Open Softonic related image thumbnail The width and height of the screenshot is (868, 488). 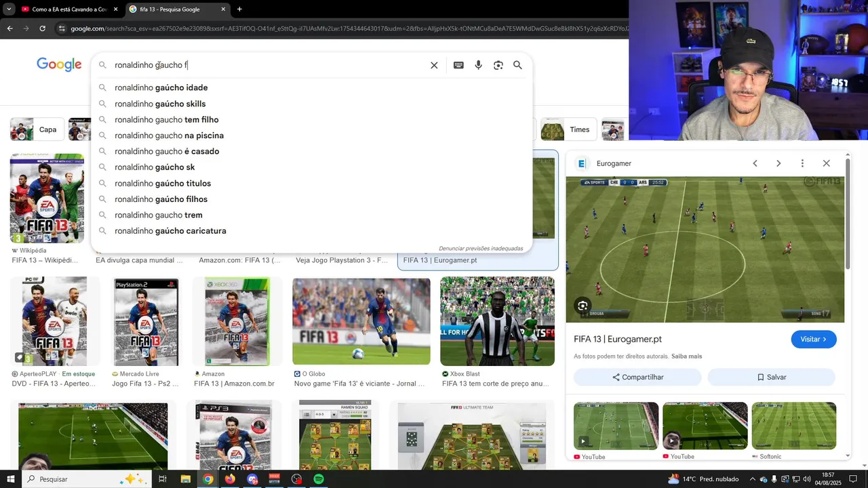click(x=793, y=426)
